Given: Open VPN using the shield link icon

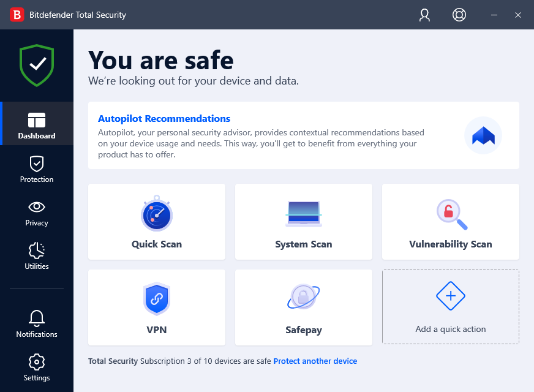Looking at the screenshot, I should (157, 300).
